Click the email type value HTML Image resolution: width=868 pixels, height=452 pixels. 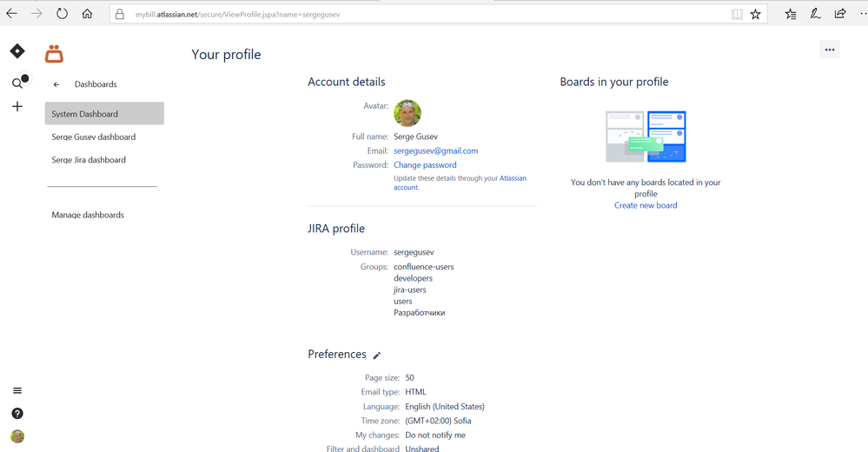pyautogui.click(x=415, y=392)
